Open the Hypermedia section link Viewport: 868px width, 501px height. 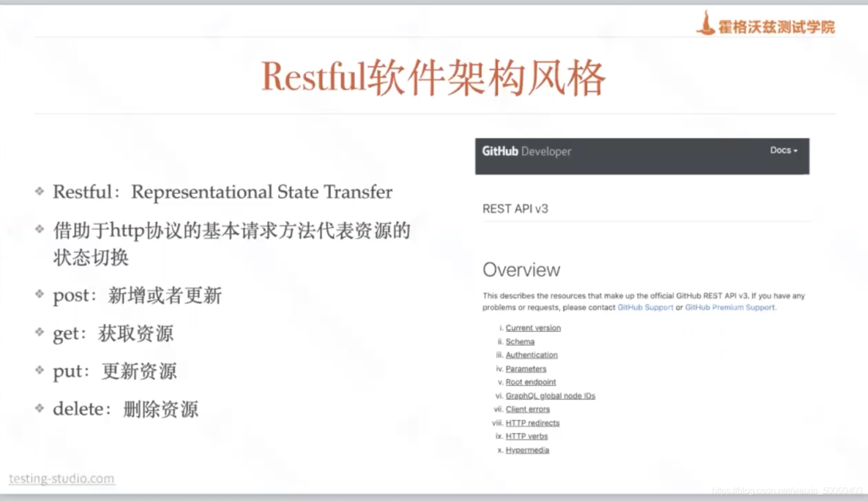click(x=527, y=450)
